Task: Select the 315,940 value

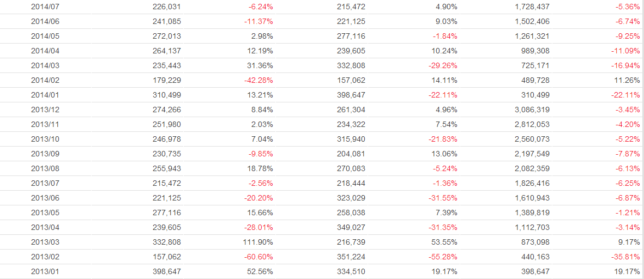Action: click(x=351, y=139)
